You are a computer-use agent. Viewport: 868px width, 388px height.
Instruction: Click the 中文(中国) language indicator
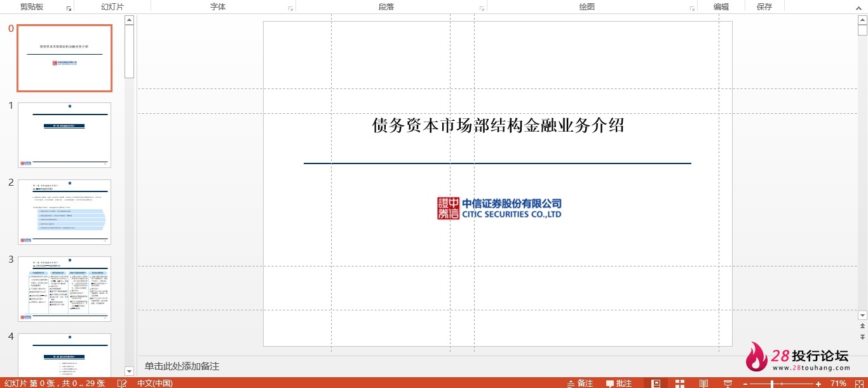154,383
